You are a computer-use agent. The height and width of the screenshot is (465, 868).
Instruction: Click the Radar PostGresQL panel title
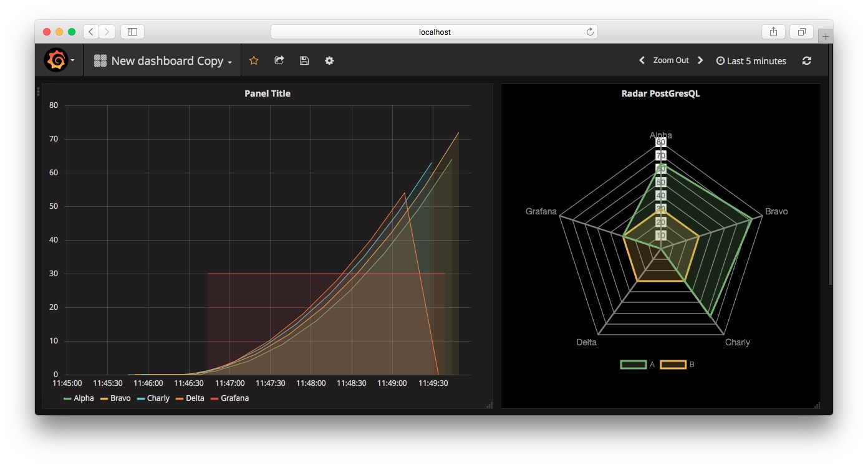pyautogui.click(x=661, y=93)
